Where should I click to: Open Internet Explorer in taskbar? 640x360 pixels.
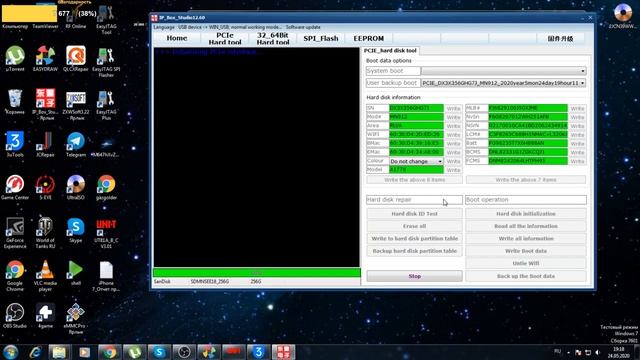point(36,352)
